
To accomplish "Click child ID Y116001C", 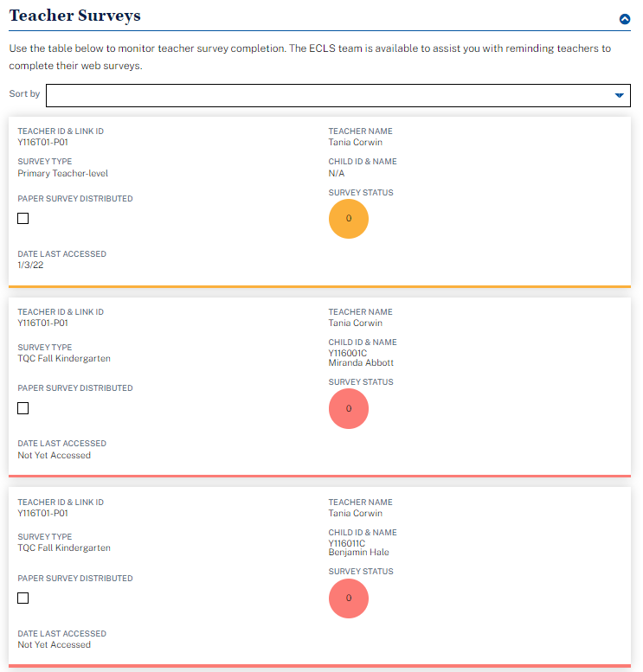I will click(x=348, y=353).
